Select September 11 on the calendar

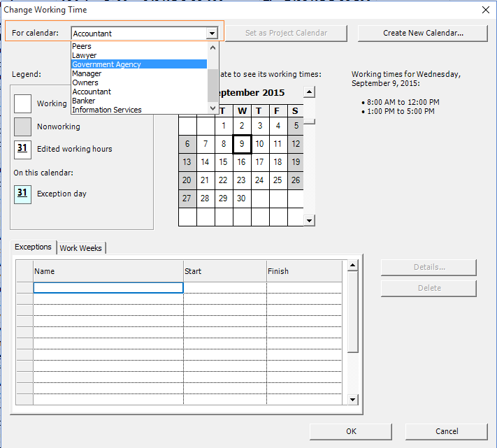tap(278, 144)
